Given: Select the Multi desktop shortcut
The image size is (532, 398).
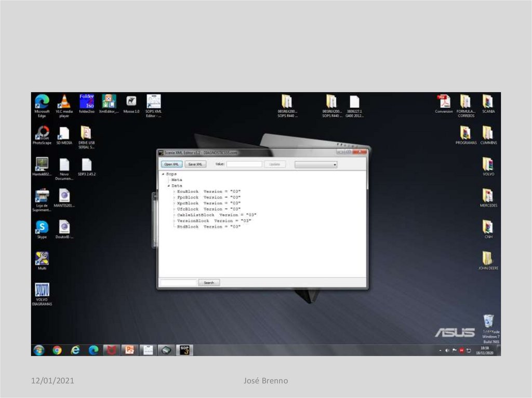Looking at the screenshot, I should (42, 260).
